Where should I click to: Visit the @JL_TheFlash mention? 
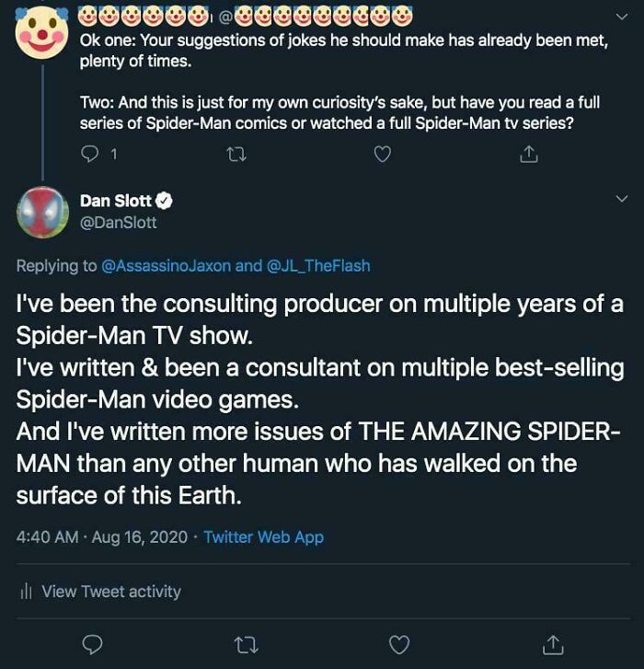(x=317, y=266)
